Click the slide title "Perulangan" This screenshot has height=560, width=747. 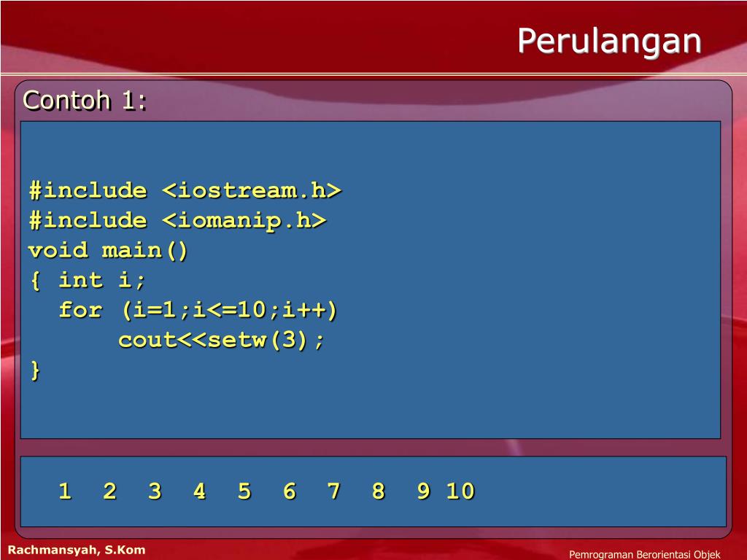(x=609, y=41)
